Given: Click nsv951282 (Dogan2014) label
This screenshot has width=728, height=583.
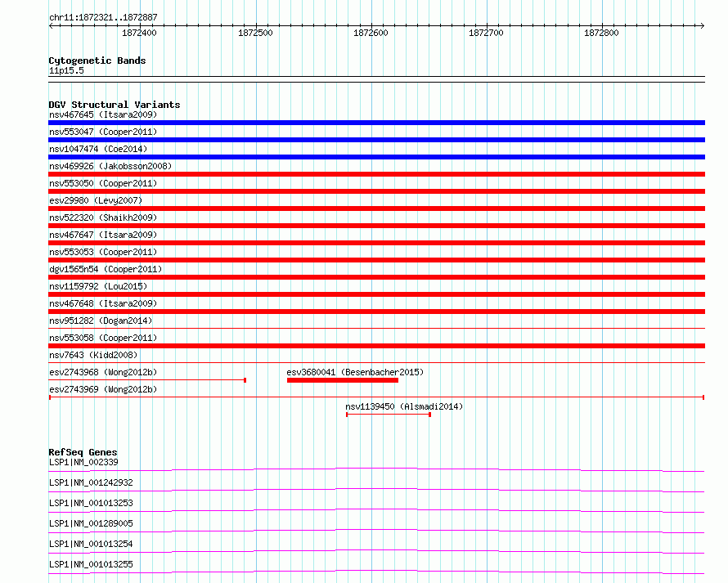Looking at the screenshot, I should point(101,321).
